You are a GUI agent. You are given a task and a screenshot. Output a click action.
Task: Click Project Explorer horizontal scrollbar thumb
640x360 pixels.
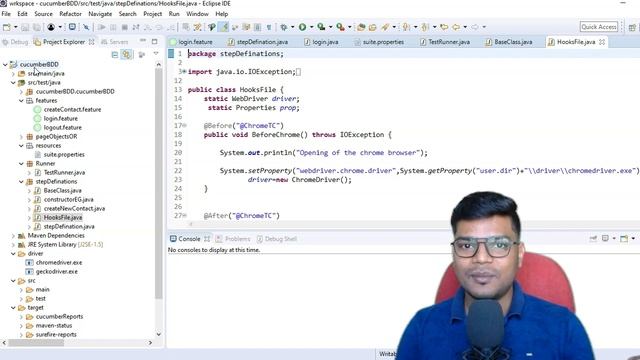point(36,343)
